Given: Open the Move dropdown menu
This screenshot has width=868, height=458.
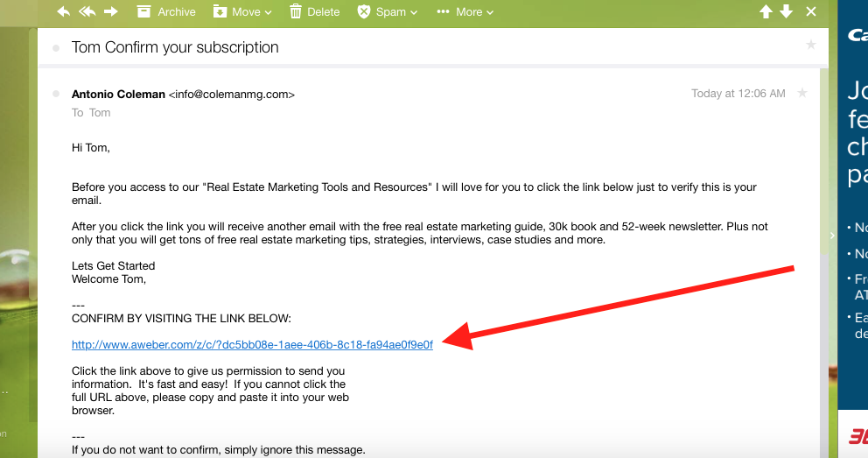Looking at the screenshot, I should pyautogui.click(x=243, y=11).
